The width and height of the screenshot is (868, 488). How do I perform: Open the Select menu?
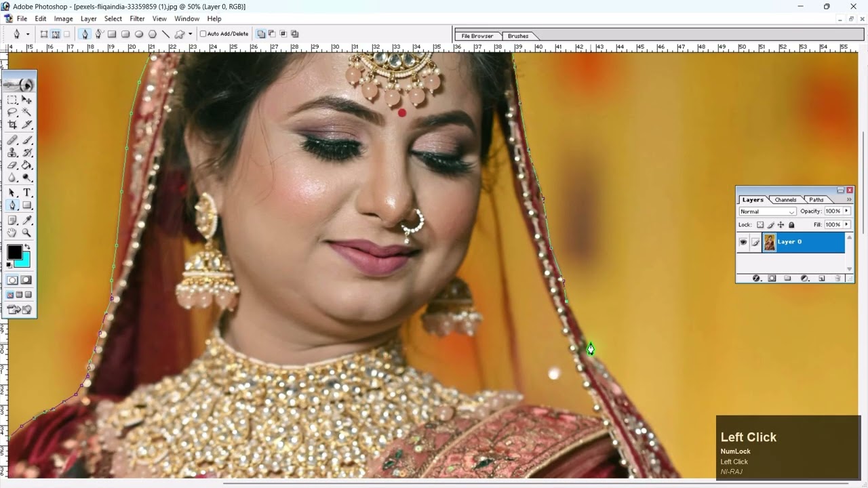[113, 19]
